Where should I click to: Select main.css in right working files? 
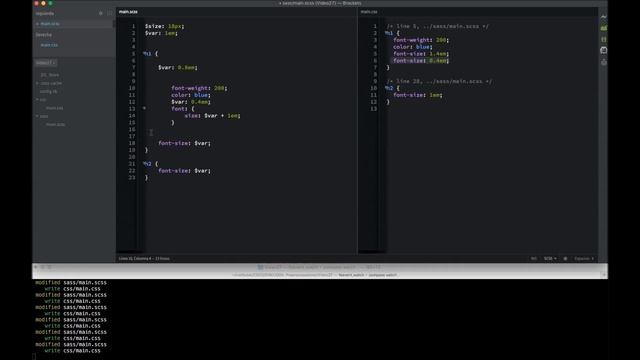49,45
